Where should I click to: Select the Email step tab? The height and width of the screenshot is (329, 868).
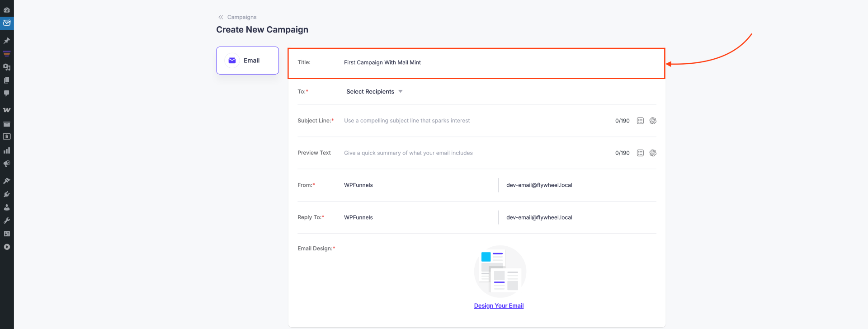247,61
